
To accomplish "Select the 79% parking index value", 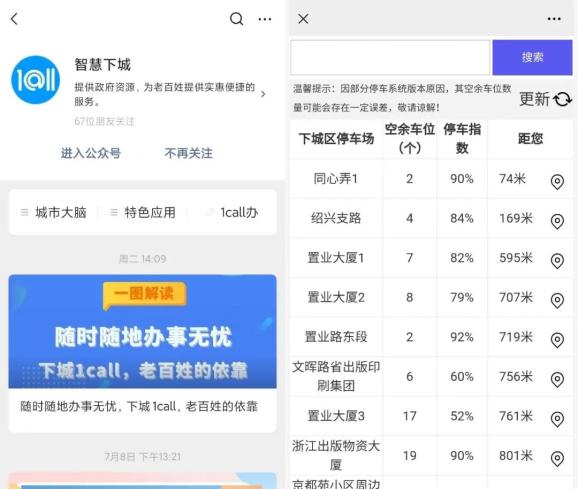I will pyautogui.click(x=462, y=297).
